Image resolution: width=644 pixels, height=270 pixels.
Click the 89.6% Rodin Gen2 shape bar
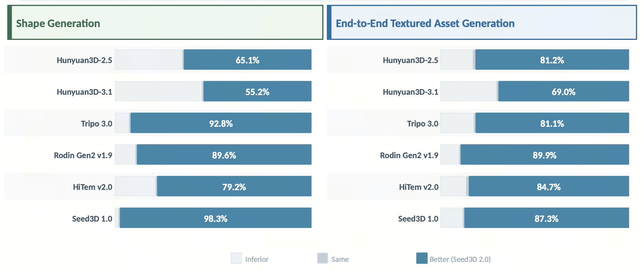click(x=224, y=155)
